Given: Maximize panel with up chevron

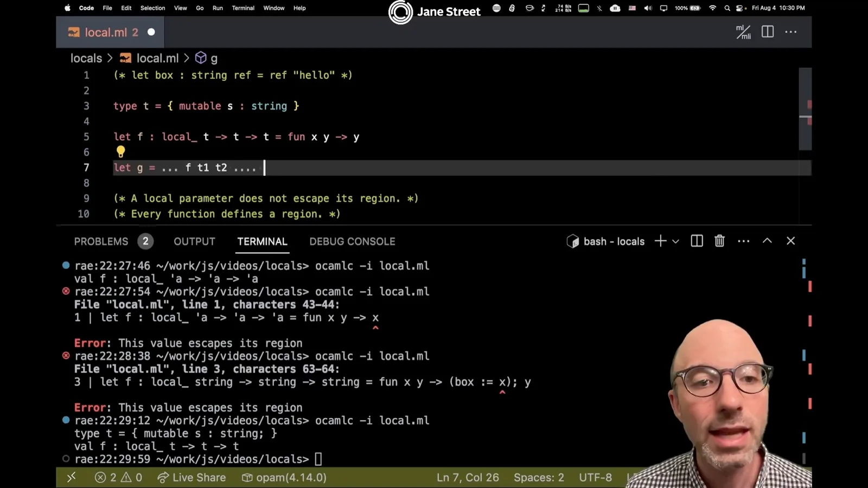Looking at the screenshot, I should pyautogui.click(x=767, y=241).
